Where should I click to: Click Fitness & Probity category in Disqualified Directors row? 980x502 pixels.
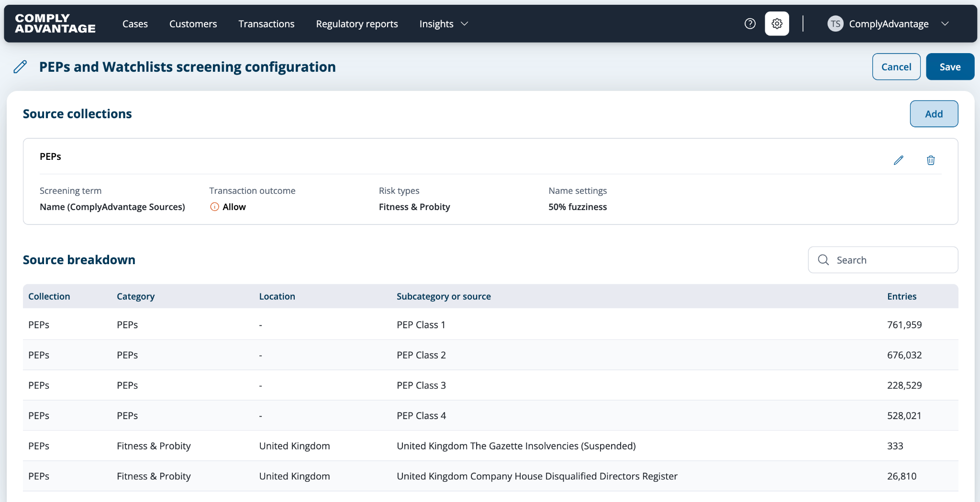click(154, 476)
